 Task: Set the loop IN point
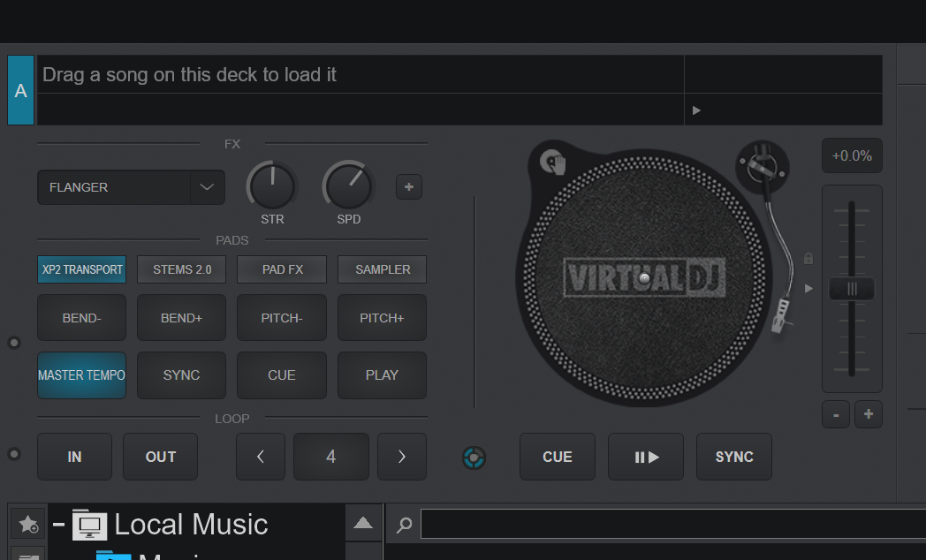pyautogui.click(x=74, y=457)
